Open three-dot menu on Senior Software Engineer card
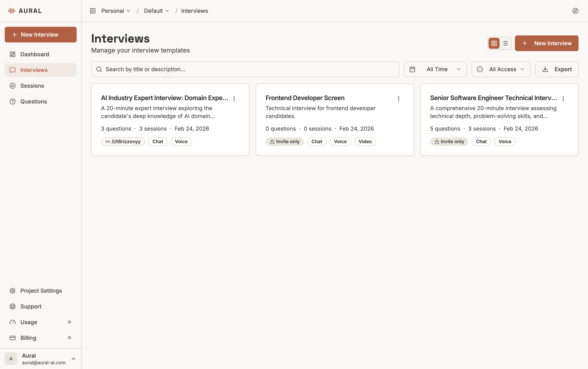Image resolution: width=588 pixels, height=369 pixels. point(563,99)
